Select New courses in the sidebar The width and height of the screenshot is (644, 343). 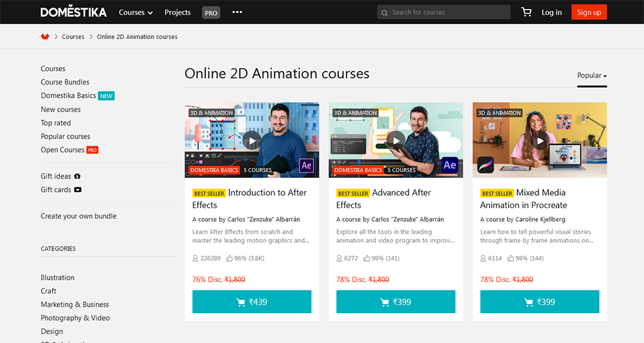60,109
